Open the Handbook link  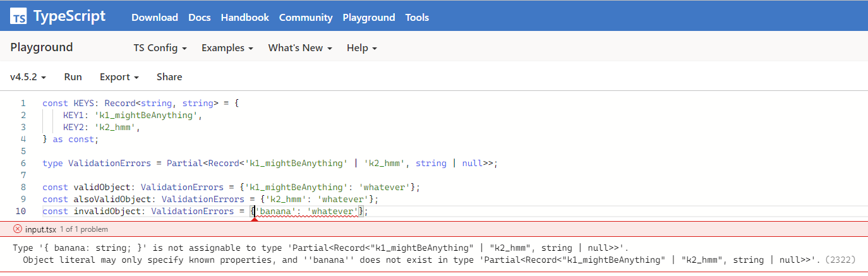pos(245,18)
